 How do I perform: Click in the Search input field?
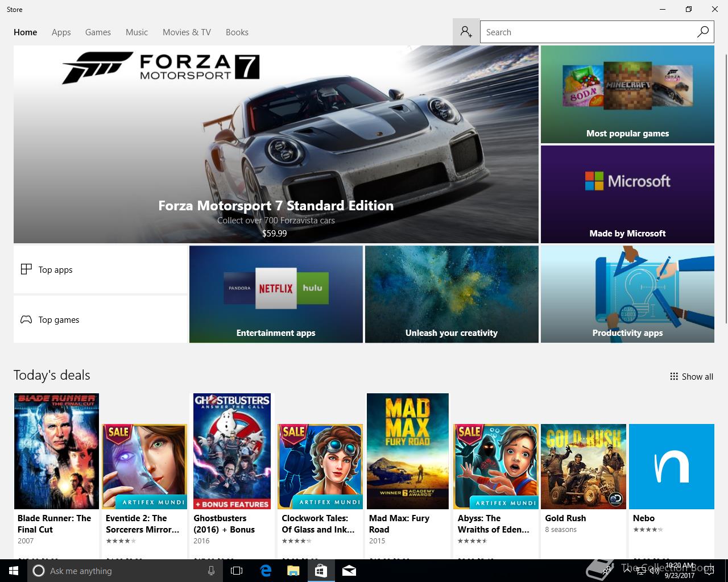(x=588, y=32)
